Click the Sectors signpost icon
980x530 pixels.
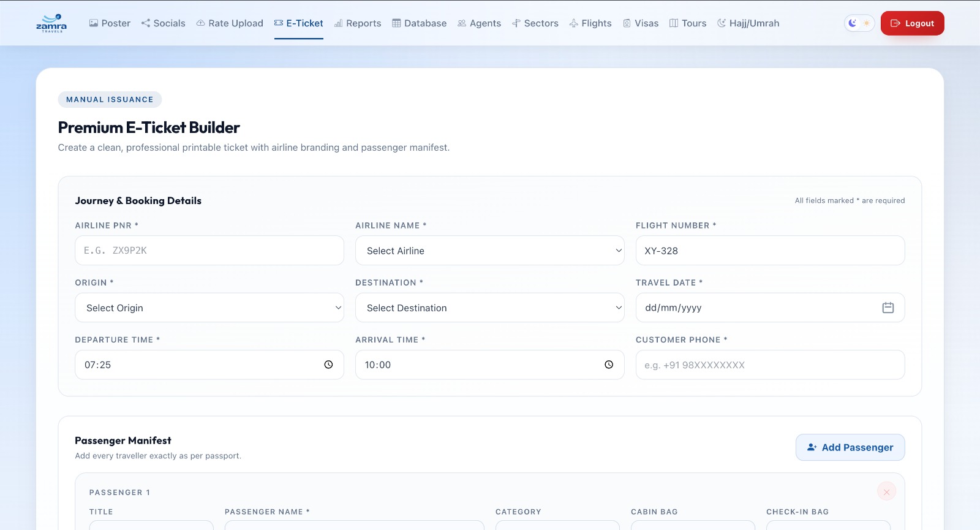pyautogui.click(x=516, y=23)
